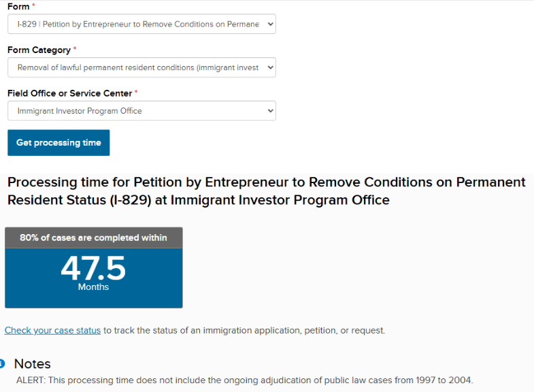534x392 pixels.
Task: Click the arrow on Immigrant Investor Program Office select
Action: click(270, 110)
